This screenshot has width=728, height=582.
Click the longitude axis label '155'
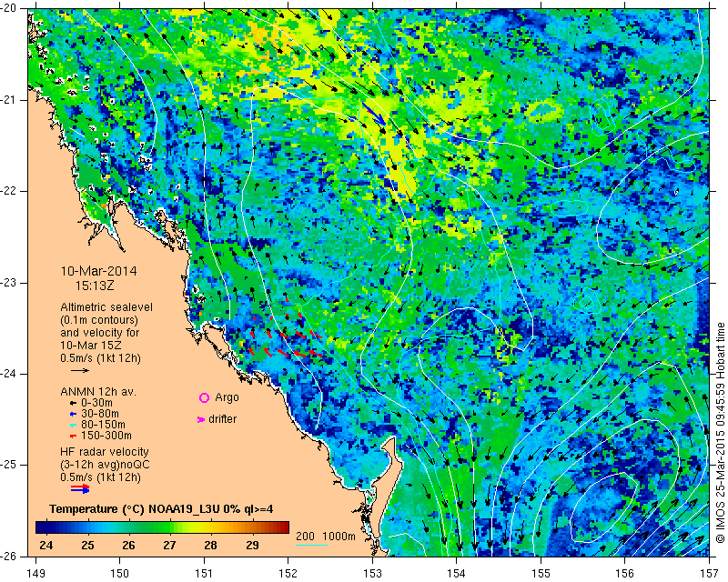[x=541, y=574]
